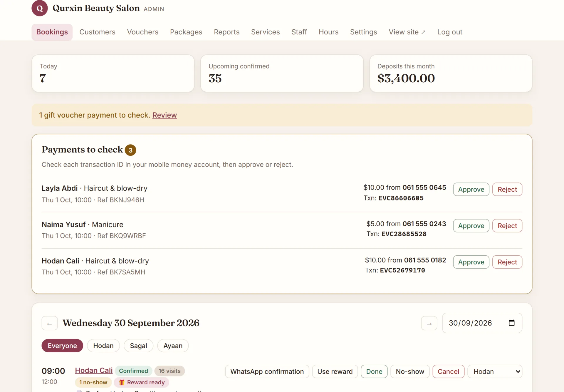Click Log out

(x=449, y=32)
